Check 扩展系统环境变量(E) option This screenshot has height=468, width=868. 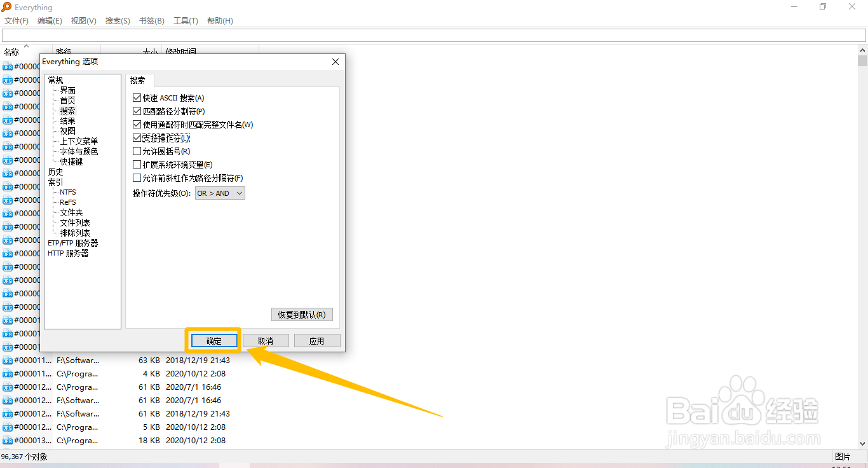(137, 165)
